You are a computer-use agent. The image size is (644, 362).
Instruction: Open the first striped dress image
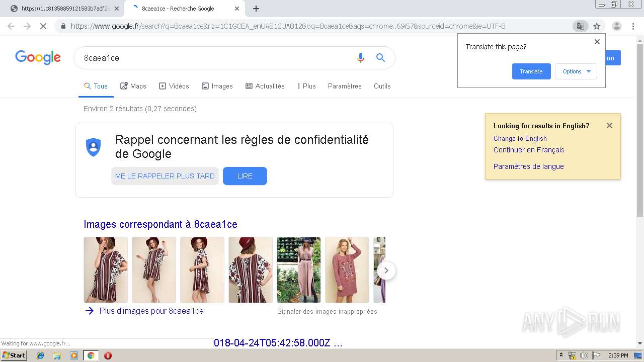click(106, 270)
